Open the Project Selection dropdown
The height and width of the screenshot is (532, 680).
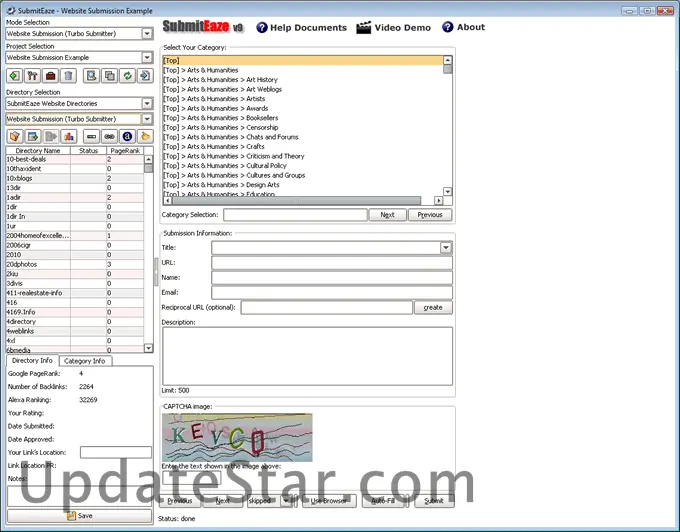(x=147, y=57)
